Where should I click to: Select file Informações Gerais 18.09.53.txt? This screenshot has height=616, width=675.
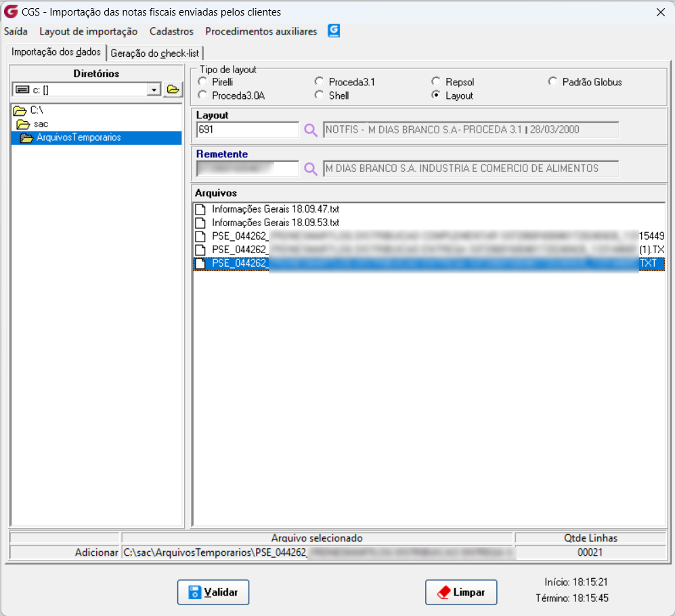(276, 223)
